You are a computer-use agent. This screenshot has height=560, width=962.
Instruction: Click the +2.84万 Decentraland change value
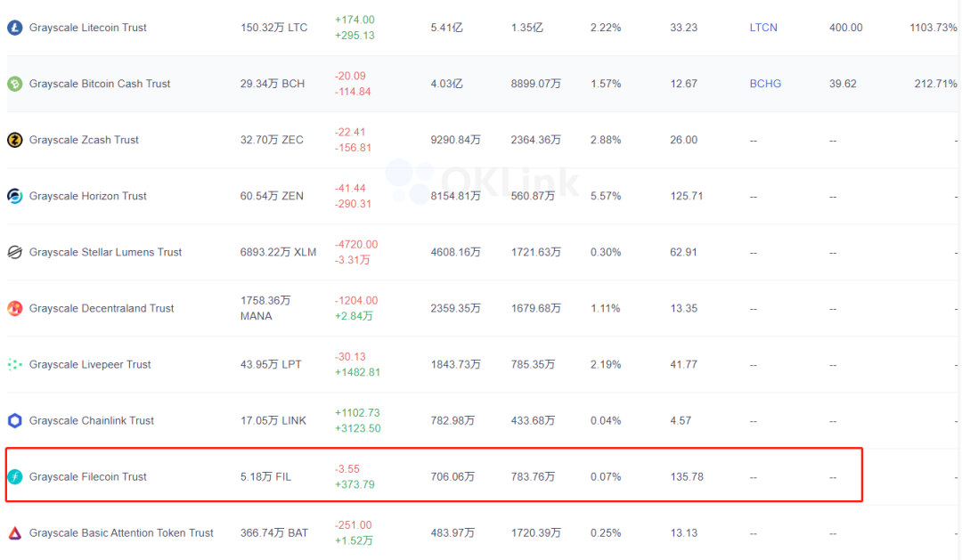coord(354,316)
